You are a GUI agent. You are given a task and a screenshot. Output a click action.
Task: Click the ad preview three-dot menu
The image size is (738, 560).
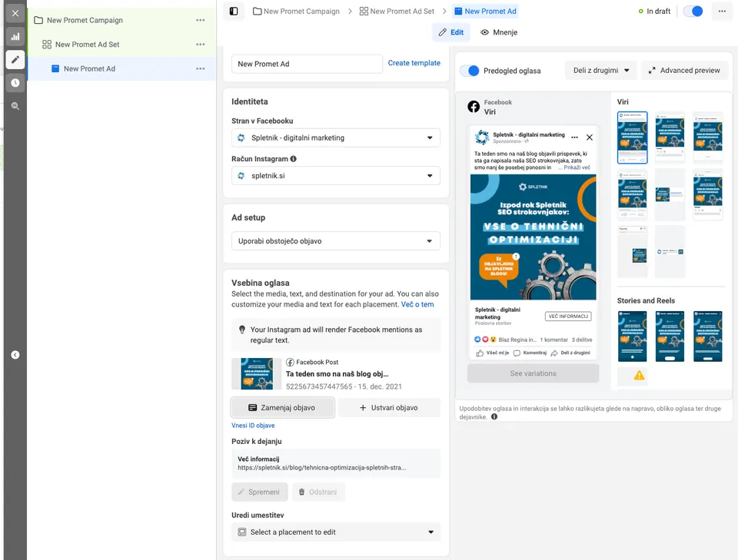coord(574,138)
